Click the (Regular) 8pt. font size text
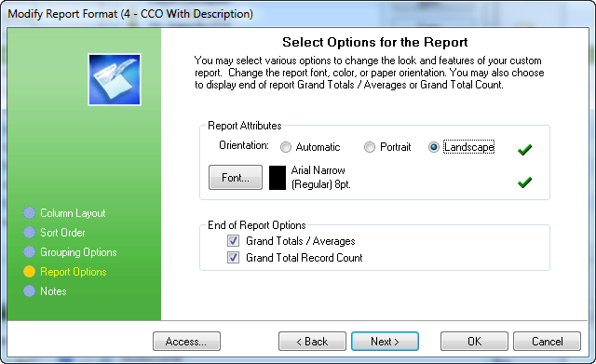 pyautogui.click(x=320, y=184)
